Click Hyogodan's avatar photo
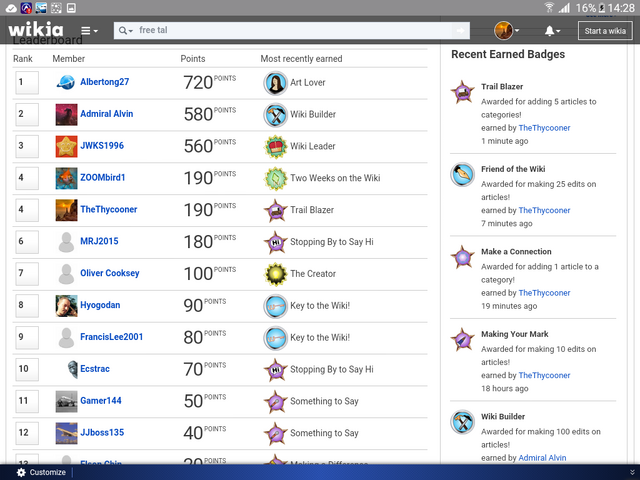The width and height of the screenshot is (640, 480). (66, 305)
